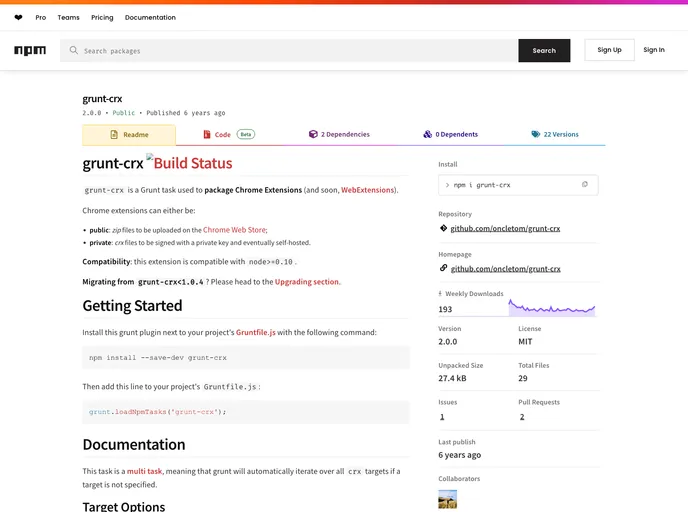This screenshot has height=512, width=688.
Task: Open the Chrome Web Store link
Action: click(234, 229)
